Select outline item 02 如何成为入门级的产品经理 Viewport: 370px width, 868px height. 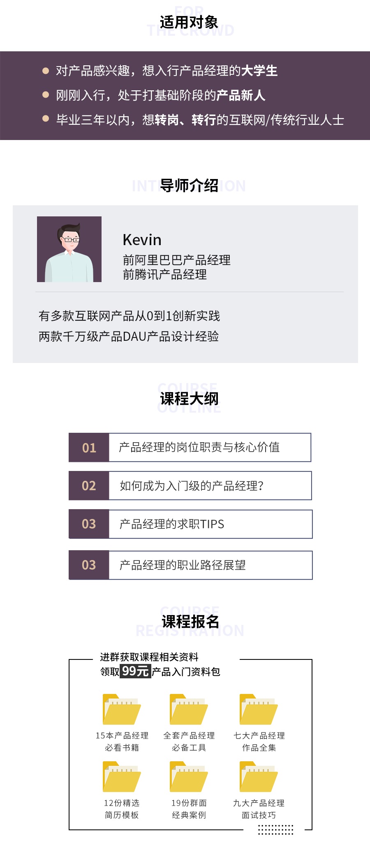click(x=190, y=485)
